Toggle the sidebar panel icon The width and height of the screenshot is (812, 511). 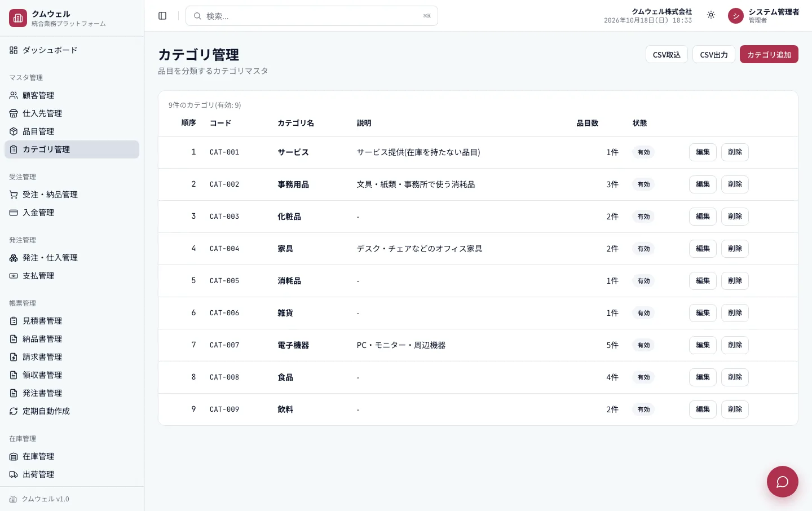[162, 16]
